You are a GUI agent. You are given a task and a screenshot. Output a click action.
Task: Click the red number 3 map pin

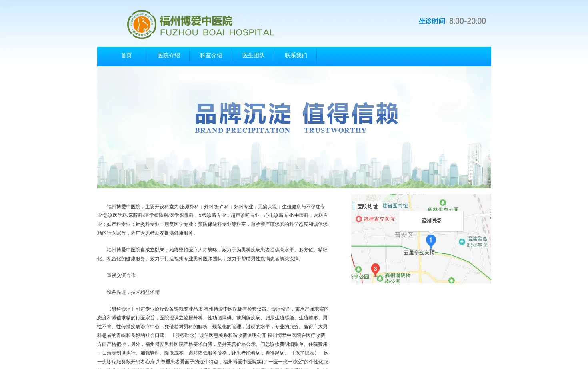pos(375,269)
